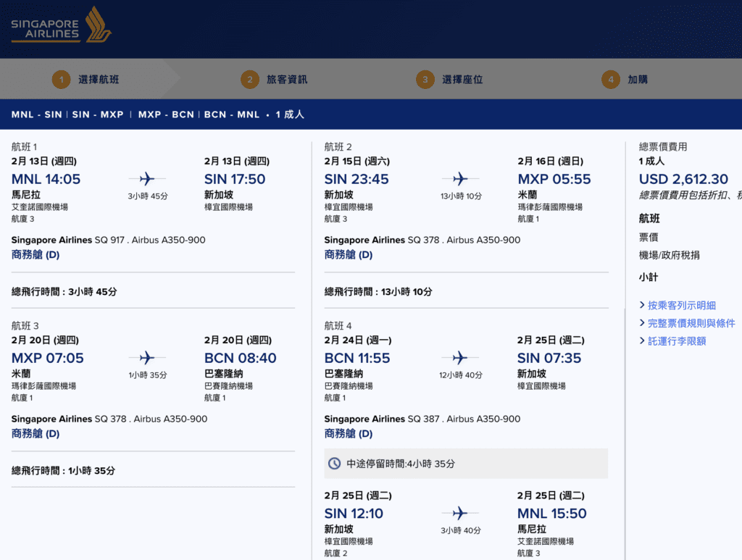Click 總票價費用 heading
Screen dimensions: 742x560
663,146
